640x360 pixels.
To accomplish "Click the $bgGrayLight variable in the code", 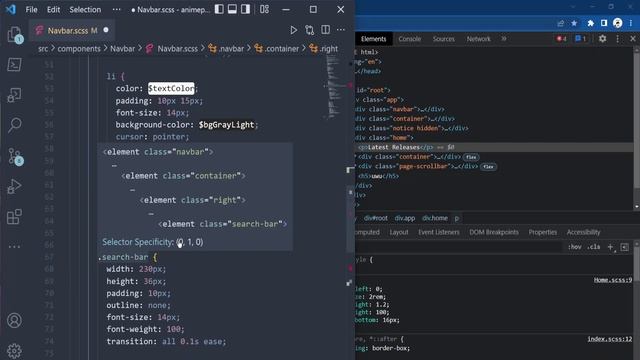I will 226,124.
